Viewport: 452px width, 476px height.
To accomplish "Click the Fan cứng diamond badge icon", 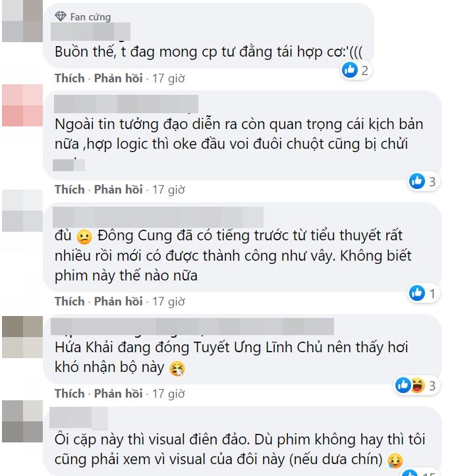I will [x=61, y=16].
